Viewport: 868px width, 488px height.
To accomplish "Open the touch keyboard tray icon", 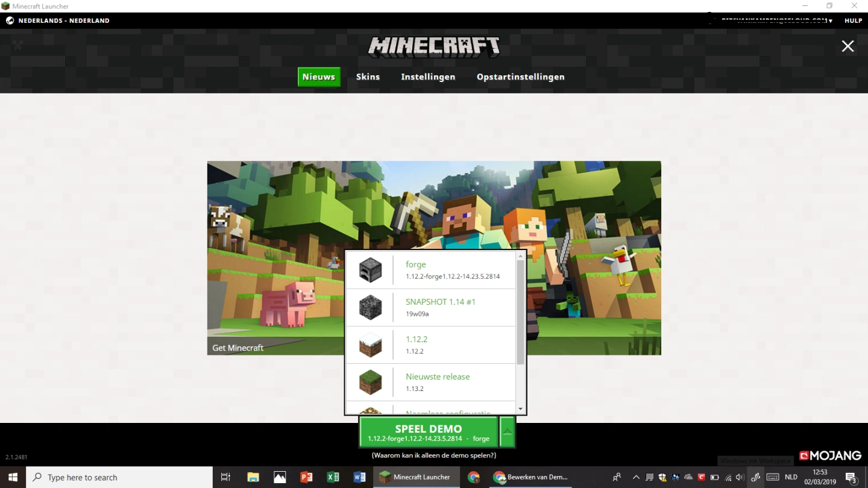I will 773,477.
